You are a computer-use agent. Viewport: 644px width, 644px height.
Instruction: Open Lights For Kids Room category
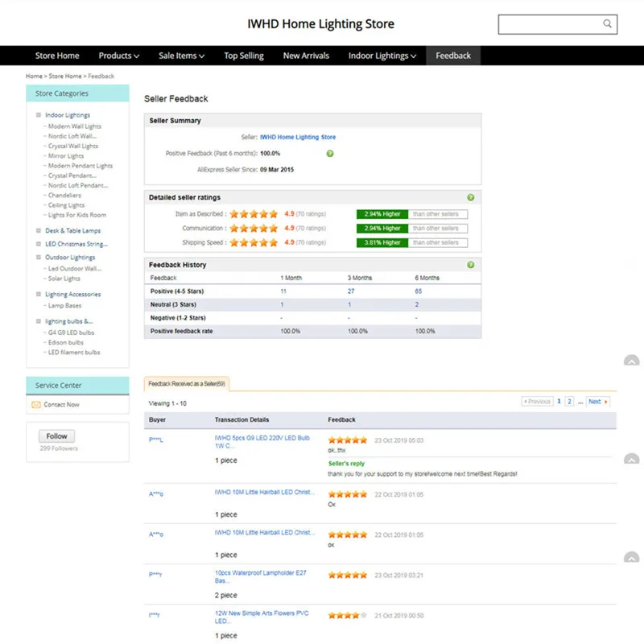pyautogui.click(x=77, y=215)
